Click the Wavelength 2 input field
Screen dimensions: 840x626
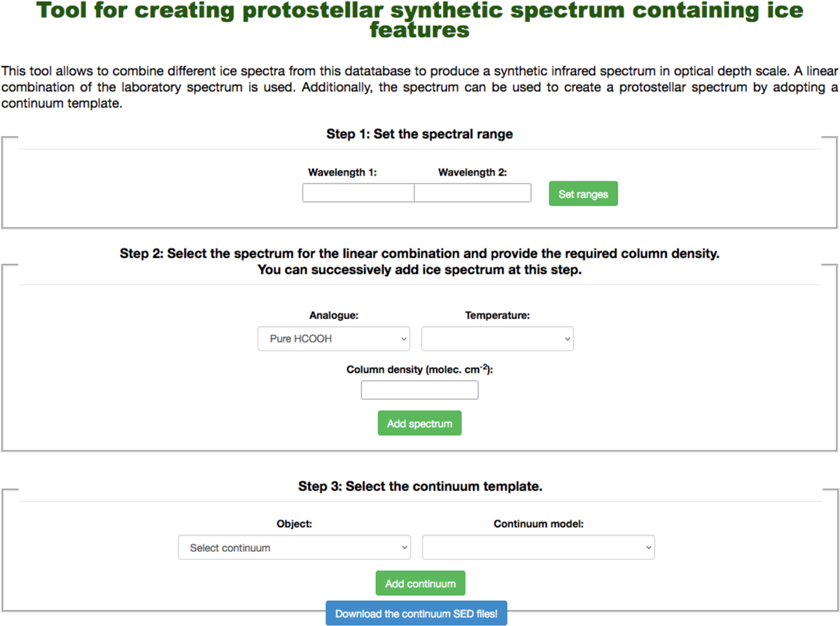point(472,193)
